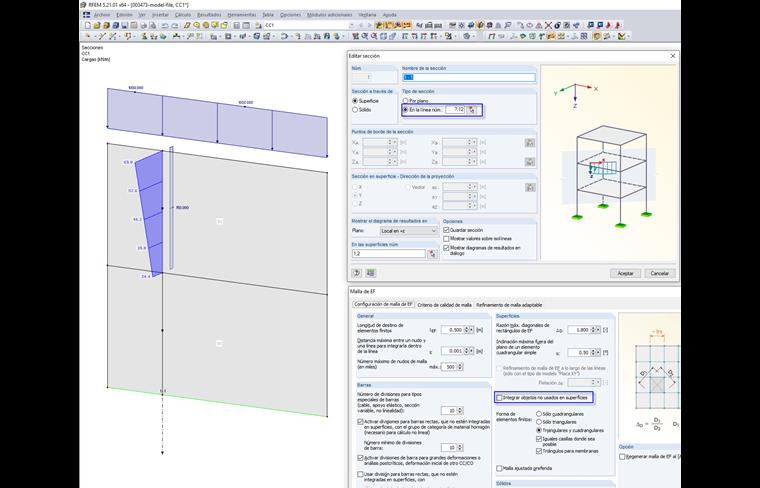Click the Save (floppy disk) toolbar icon
760x488 pixels.
(x=125, y=25)
